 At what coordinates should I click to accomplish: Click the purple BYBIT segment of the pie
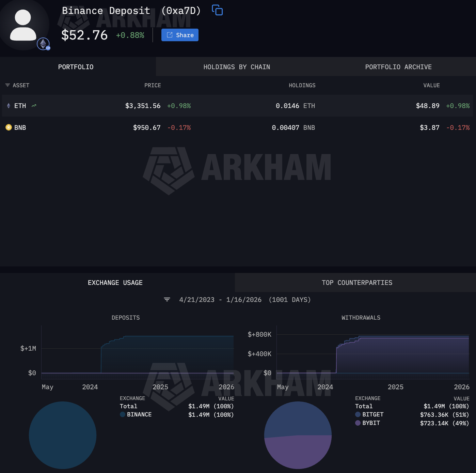[298, 453]
